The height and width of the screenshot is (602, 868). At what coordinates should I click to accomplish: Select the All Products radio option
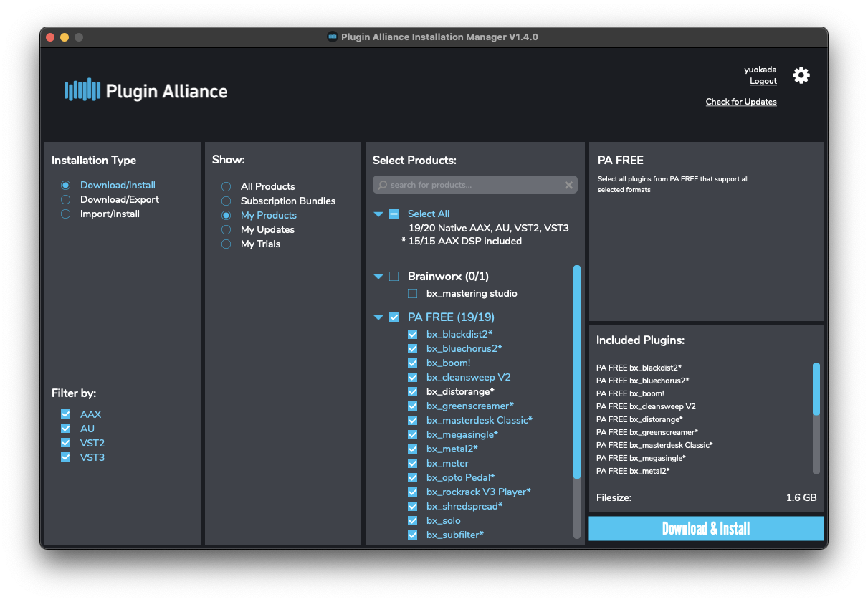pos(226,186)
